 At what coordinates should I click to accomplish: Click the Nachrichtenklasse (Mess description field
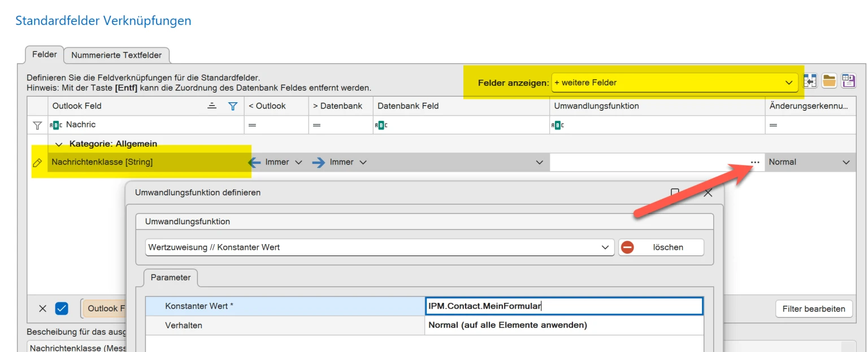77,347
